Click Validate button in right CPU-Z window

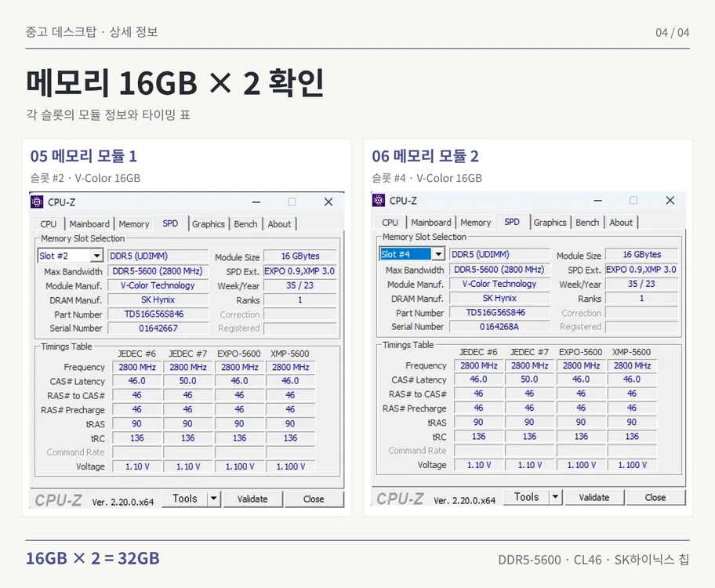pos(594,497)
